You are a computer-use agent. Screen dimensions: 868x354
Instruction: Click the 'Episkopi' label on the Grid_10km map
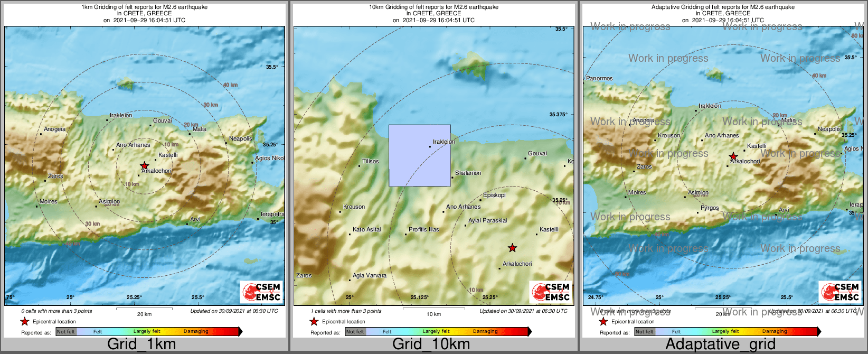tap(494, 195)
